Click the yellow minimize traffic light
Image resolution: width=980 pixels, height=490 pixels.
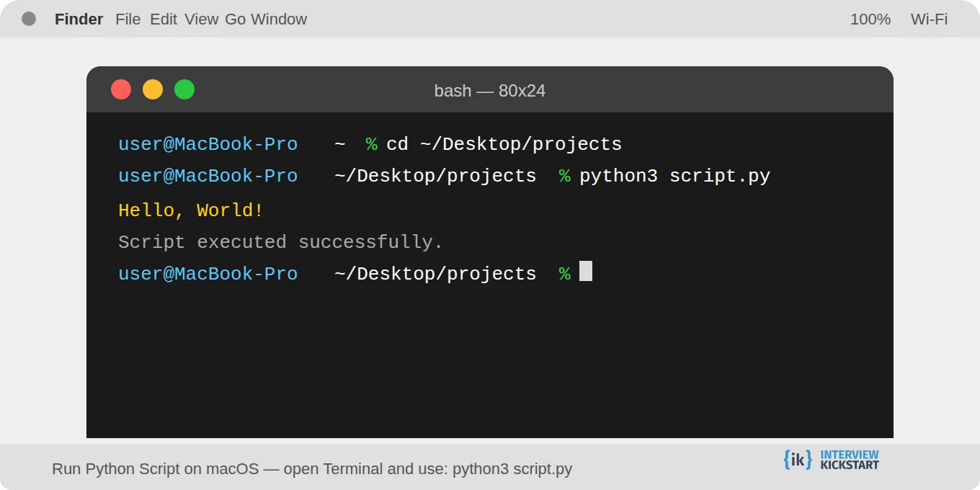153,89
